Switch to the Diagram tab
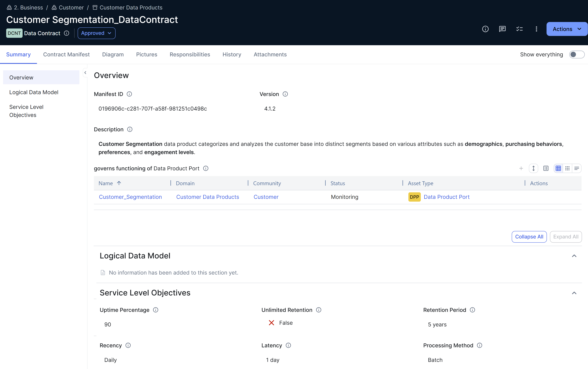The width and height of the screenshot is (588, 369). [x=113, y=54]
